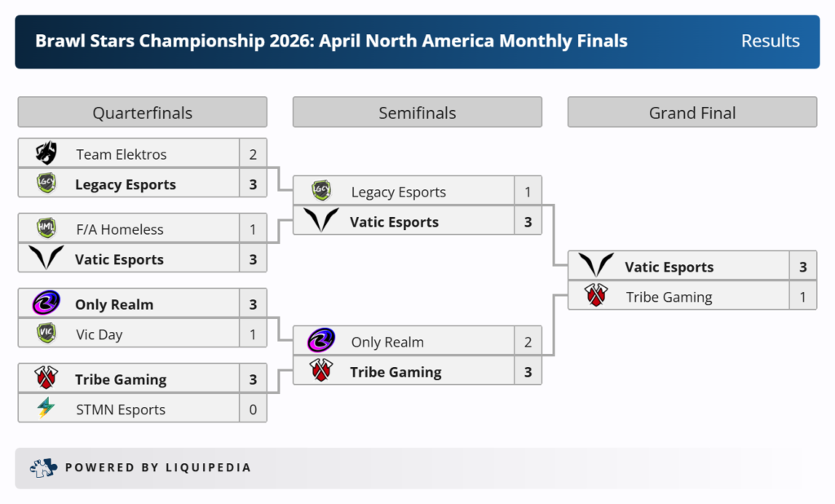835x504 pixels.
Task: Click STMN Esports' score of 0
Action: click(x=253, y=409)
